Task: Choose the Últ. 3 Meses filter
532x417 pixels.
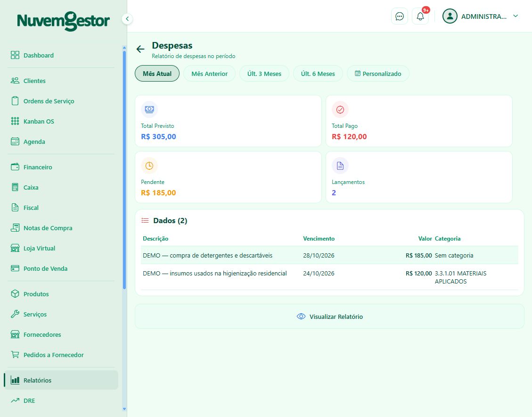Action: [x=264, y=74]
